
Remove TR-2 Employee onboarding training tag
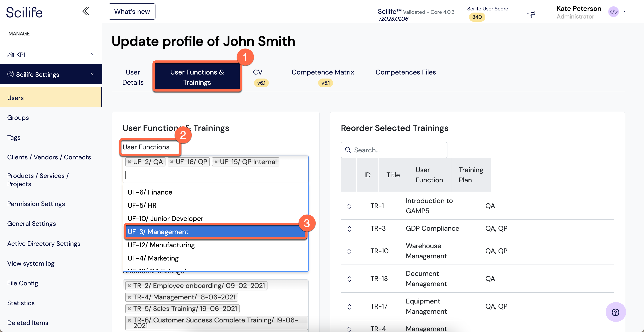(129, 286)
